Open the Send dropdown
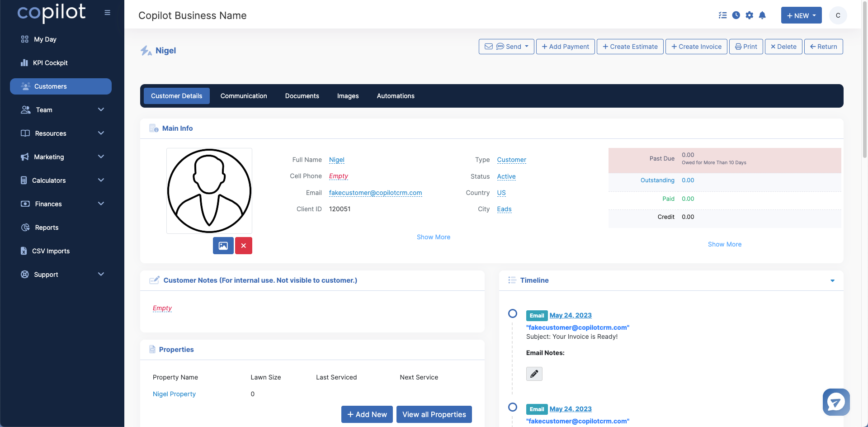 [506, 47]
